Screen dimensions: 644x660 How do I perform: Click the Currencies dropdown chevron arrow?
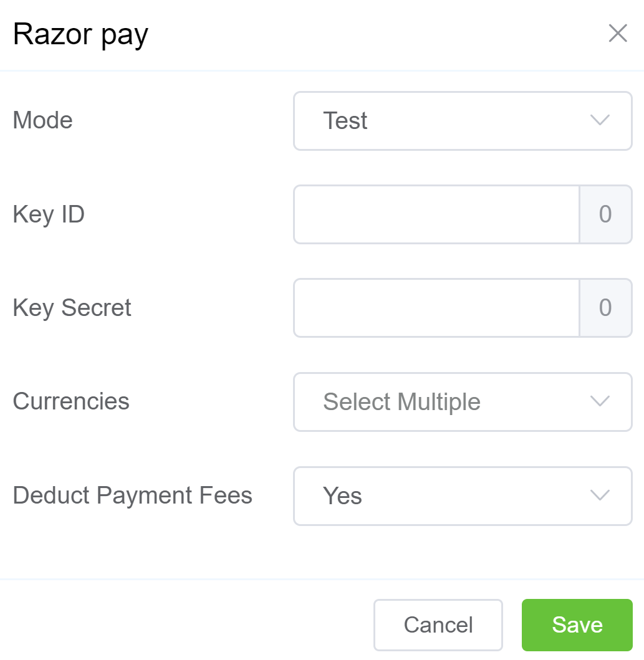tap(599, 402)
